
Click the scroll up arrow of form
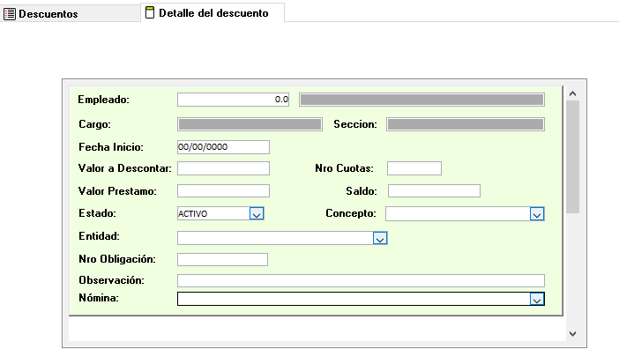tap(572, 93)
